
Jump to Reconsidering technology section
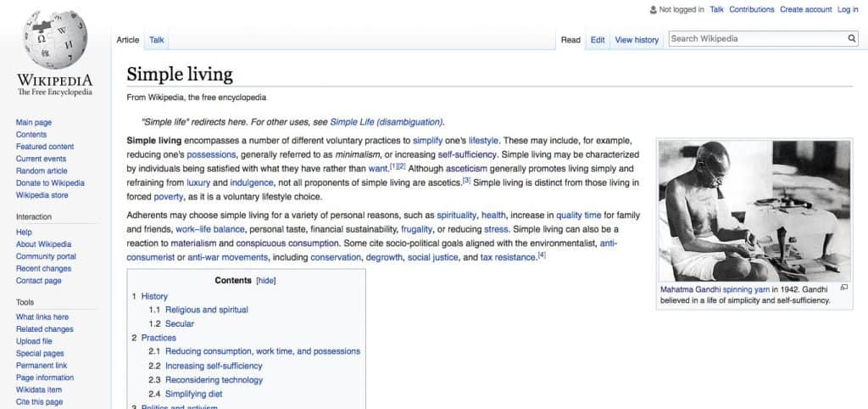(214, 380)
